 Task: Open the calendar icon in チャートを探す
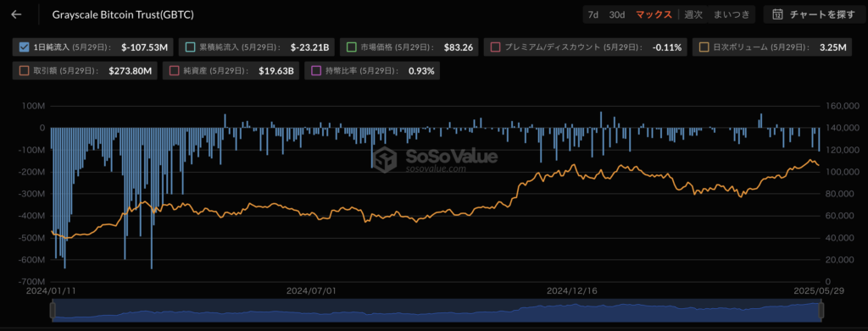[x=778, y=14]
